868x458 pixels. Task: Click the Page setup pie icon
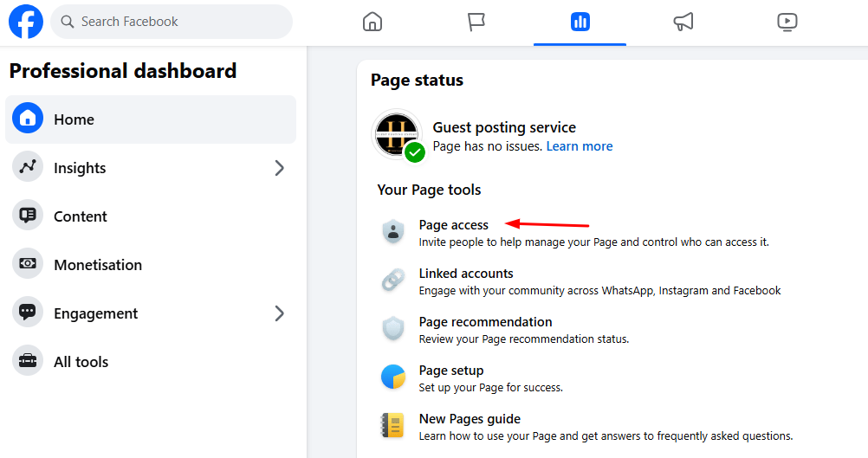[x=393, y=377]
